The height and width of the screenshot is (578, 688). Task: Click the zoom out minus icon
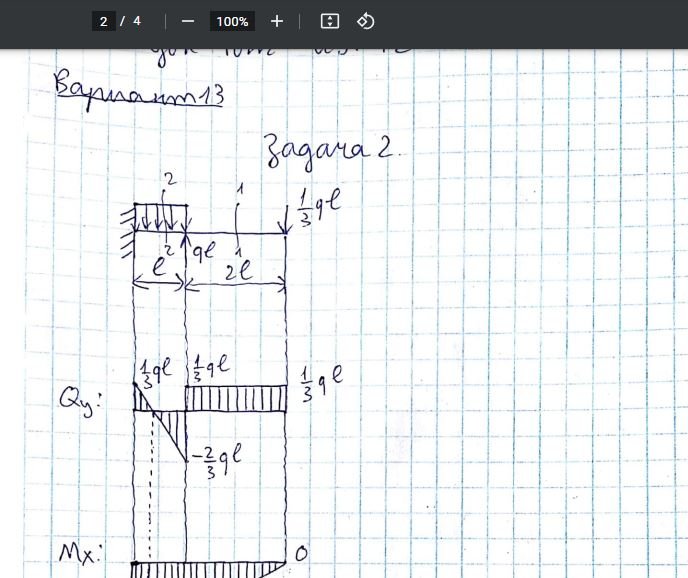click(x=188, y=21)
